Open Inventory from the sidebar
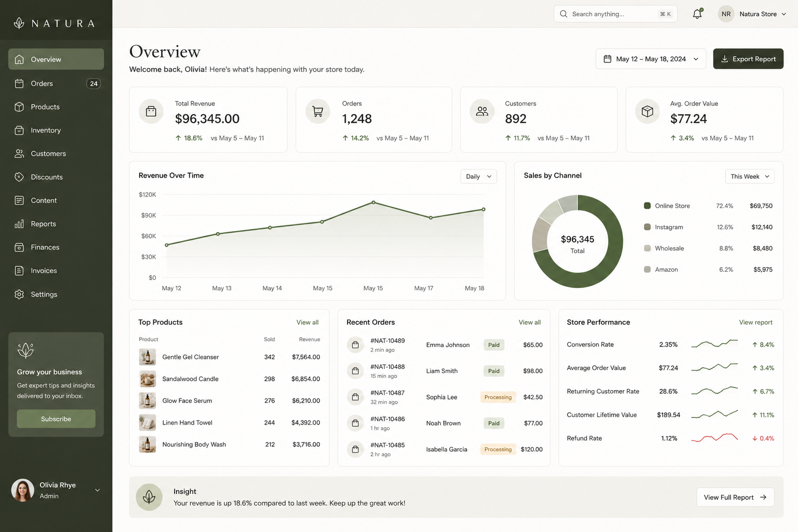The width and height of the screenshot is (798, 532). pos(56,130)
